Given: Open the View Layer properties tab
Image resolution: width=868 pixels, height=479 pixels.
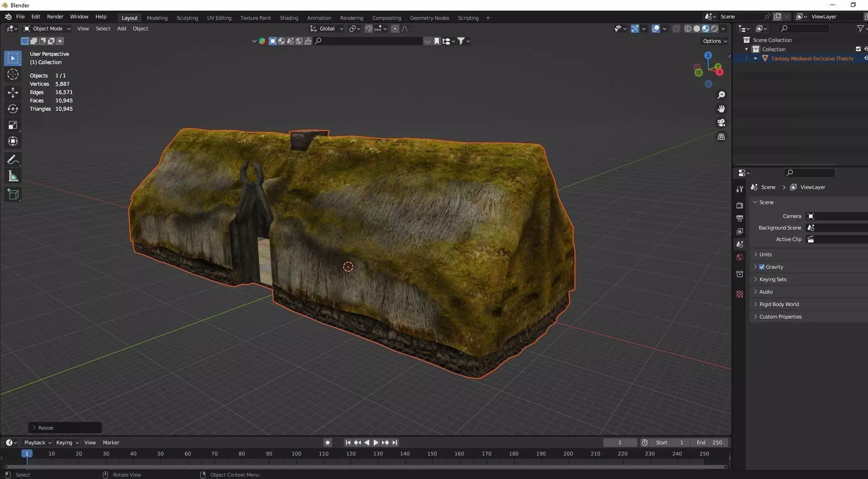Looking at the screenshot, I should coord(740,231).
